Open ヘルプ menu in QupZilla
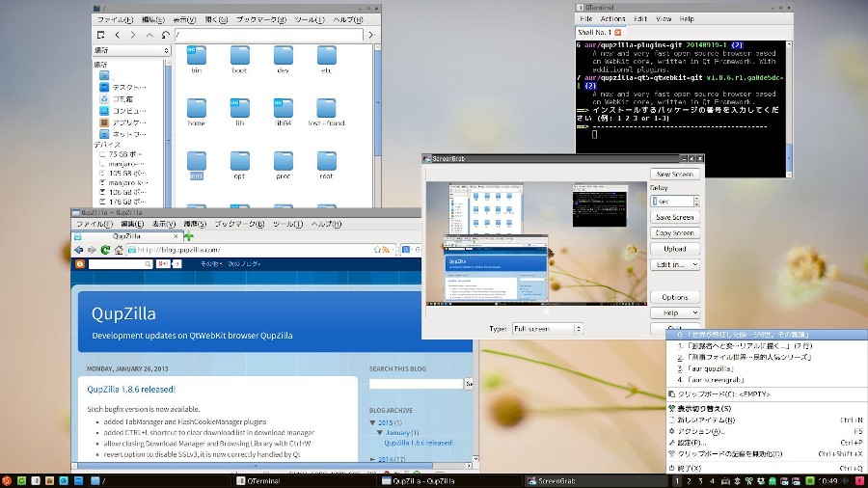 click(x=326, y=224)
